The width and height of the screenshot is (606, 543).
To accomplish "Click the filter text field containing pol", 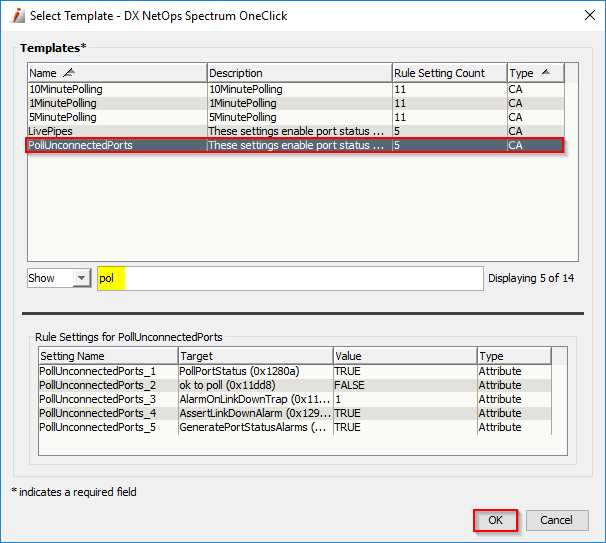I will point(290,278).
